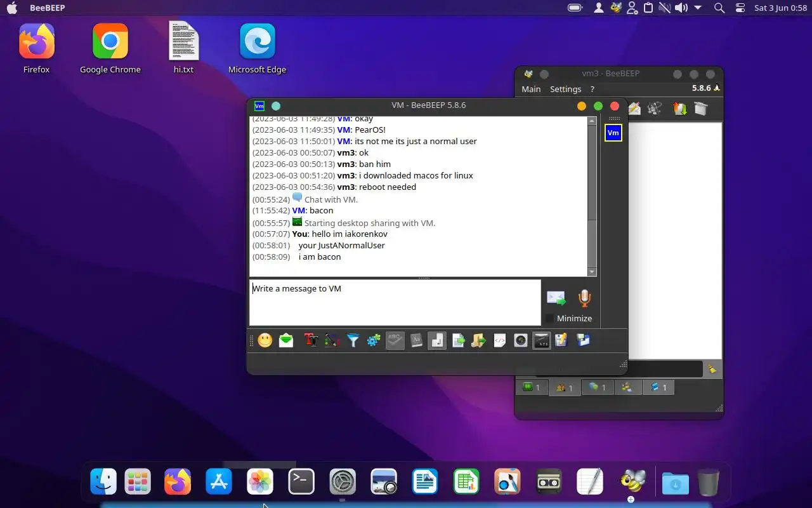Switch to the blue book tab in vm3
This screenshot has width=812, height=508.
click(658, 387)
